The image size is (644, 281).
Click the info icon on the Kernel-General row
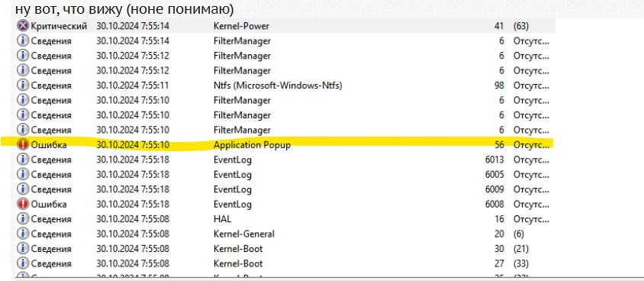[23, 234]
